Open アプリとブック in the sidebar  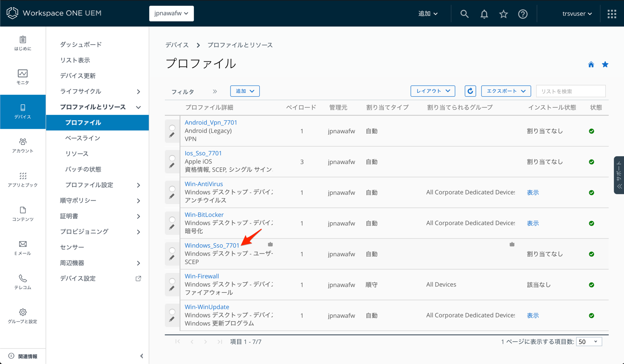point(23,180)
